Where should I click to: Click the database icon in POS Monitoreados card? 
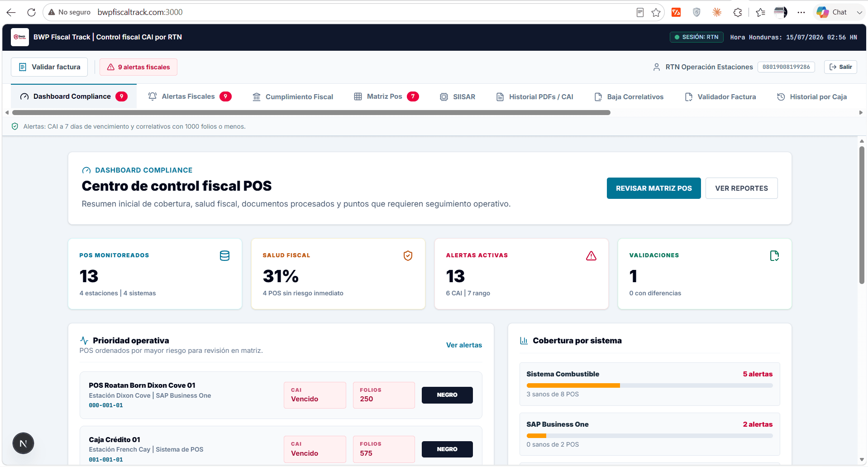[224, 256]
